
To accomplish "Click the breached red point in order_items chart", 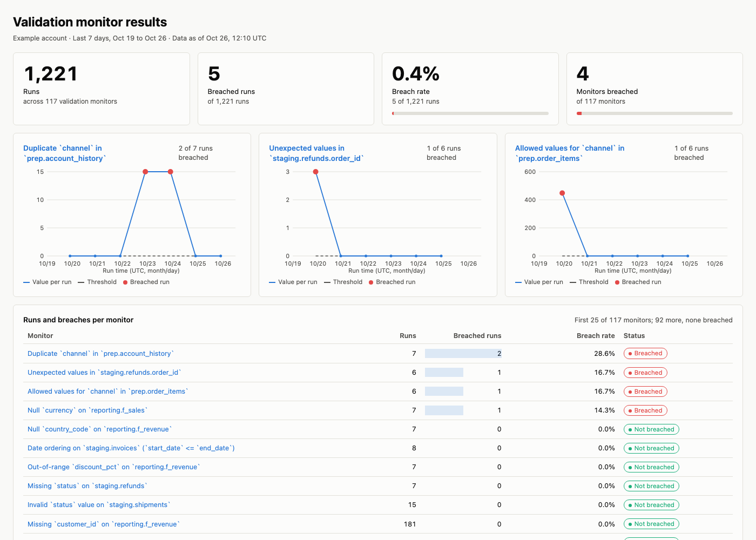I will point(562,193).
